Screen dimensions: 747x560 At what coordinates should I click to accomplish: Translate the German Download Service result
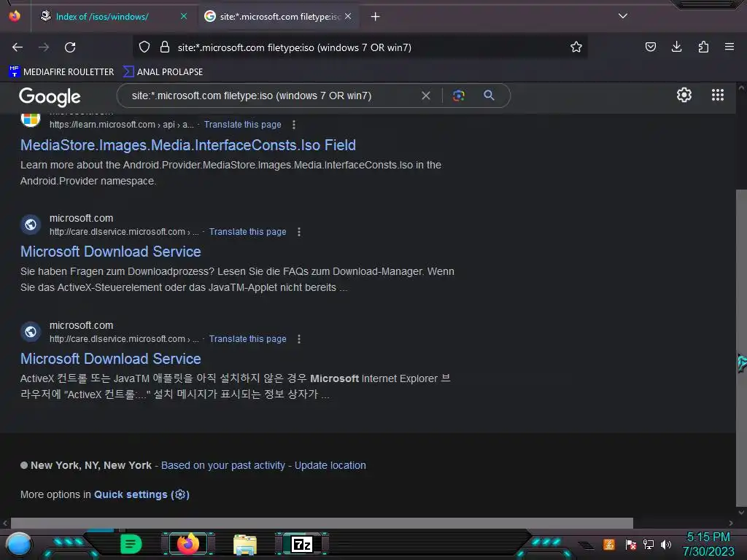[248, 232]
